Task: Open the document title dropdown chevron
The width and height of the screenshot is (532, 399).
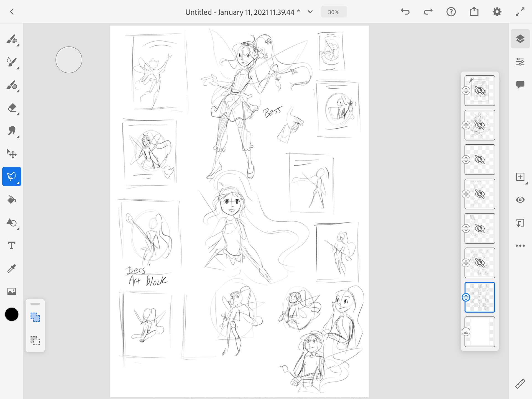Action: pos(310,12)
